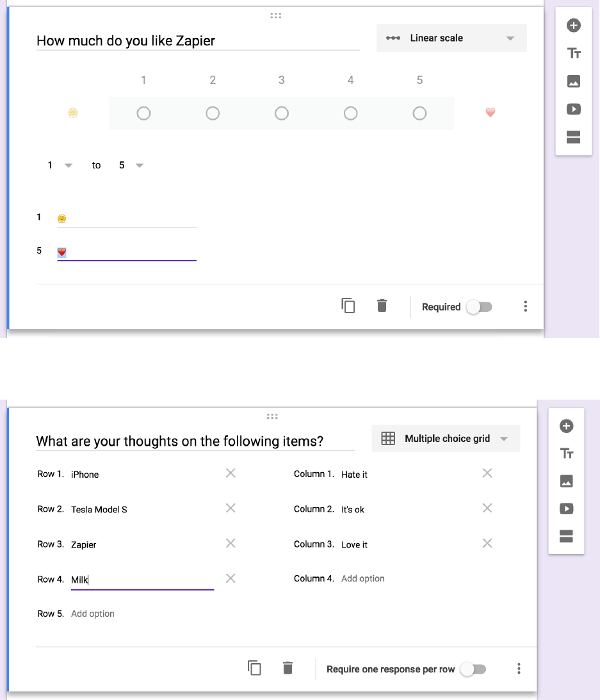
Task: Open Linear scale question type dropdown
Action: 451,38
